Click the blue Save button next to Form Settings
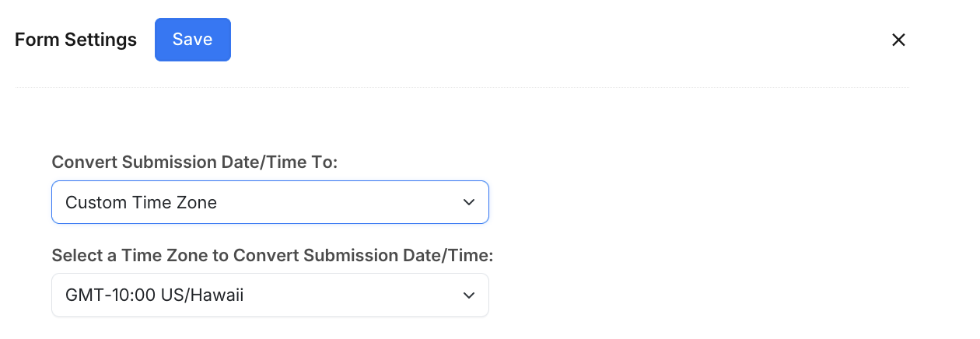980x339 pixels. (x=192, y=40)
